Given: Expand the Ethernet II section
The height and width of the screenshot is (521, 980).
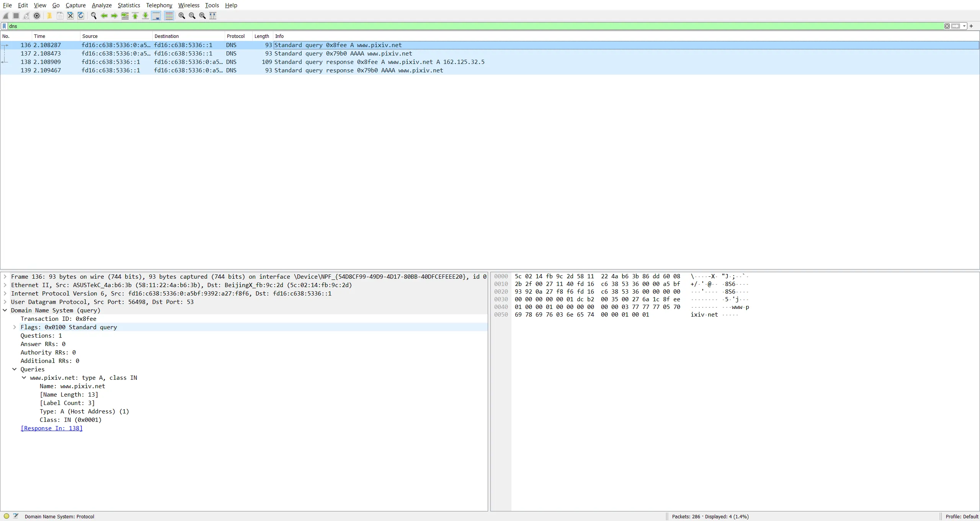Looking at the screenshot, I should point(5,285).
